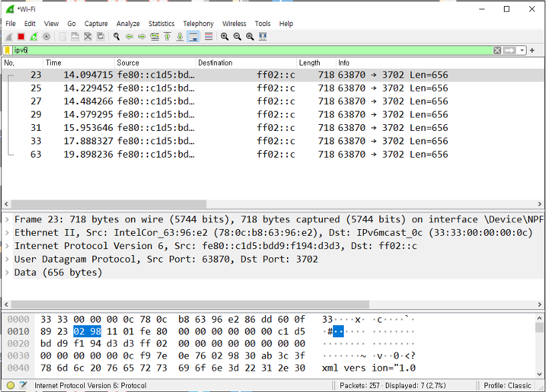Open the display filter bookmark menu
546x392 pixels.
coord(7,50)
